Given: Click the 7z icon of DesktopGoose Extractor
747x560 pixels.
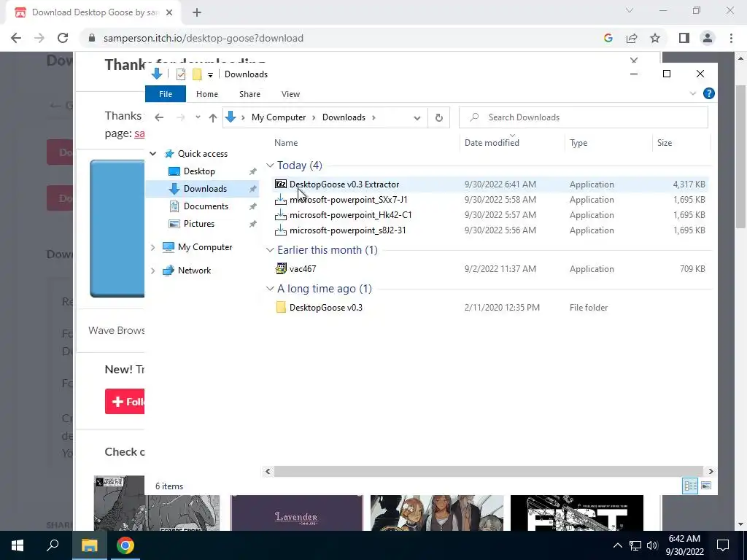Looking at the screenshot, I should [281, 184].
